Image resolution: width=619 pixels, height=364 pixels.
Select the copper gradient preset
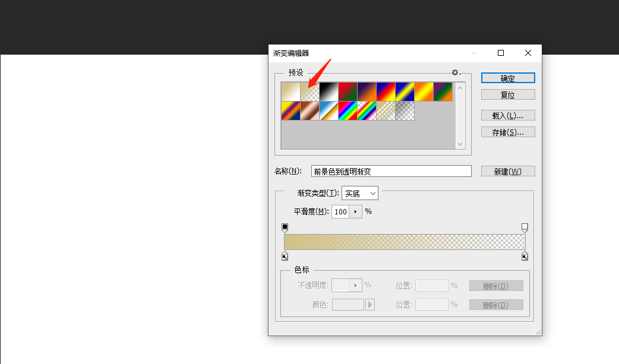(x=308, y=111)
